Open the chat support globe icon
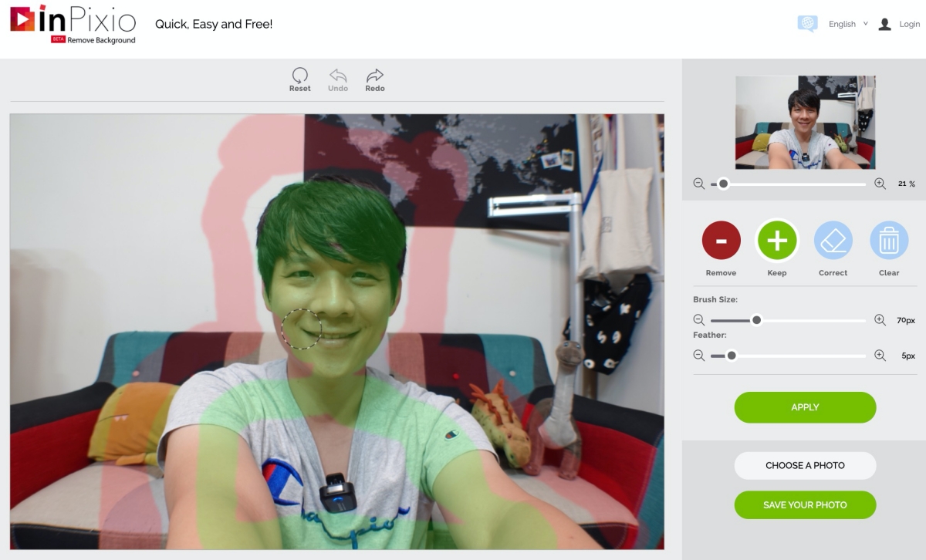 point(807,24)
